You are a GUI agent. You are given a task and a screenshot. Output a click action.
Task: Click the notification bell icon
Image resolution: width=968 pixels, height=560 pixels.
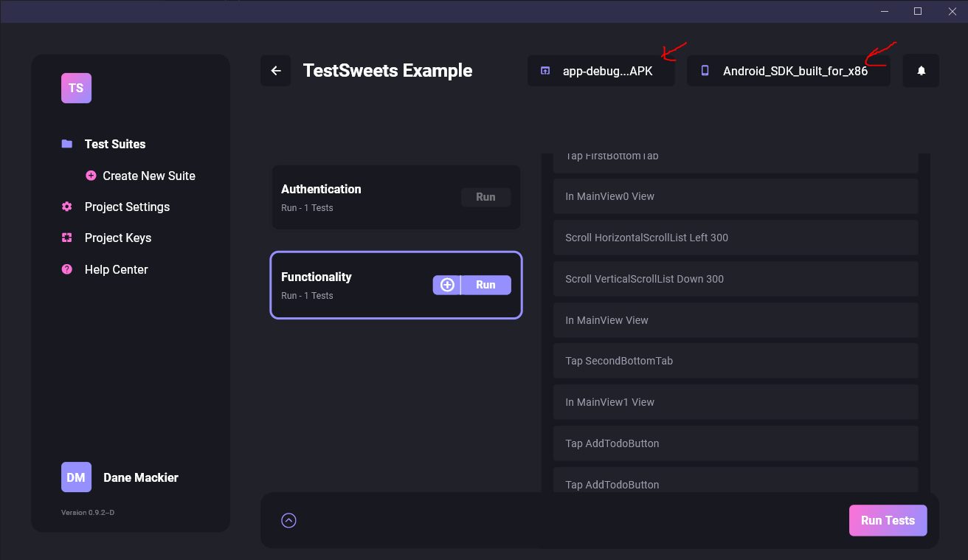pyautogui.click(x=921, y=71)
